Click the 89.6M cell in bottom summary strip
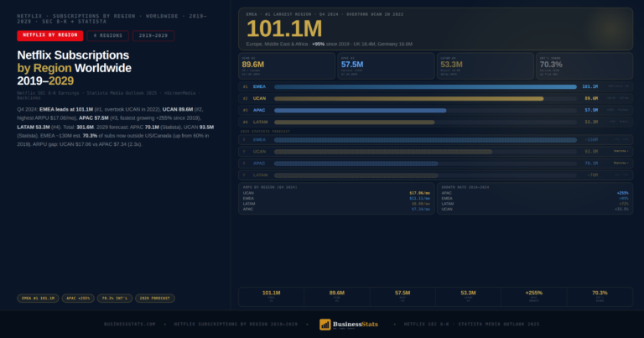The height and width of the screenshot is (338, 644). [x=337, y=297]
